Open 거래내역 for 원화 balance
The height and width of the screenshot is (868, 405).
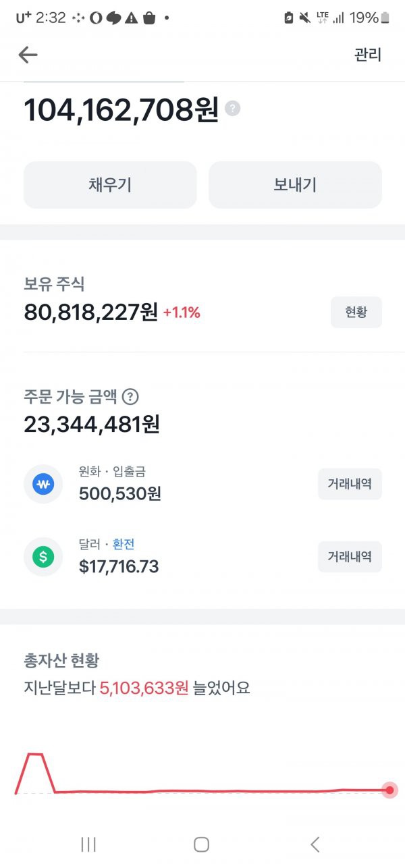pos(350,484)
